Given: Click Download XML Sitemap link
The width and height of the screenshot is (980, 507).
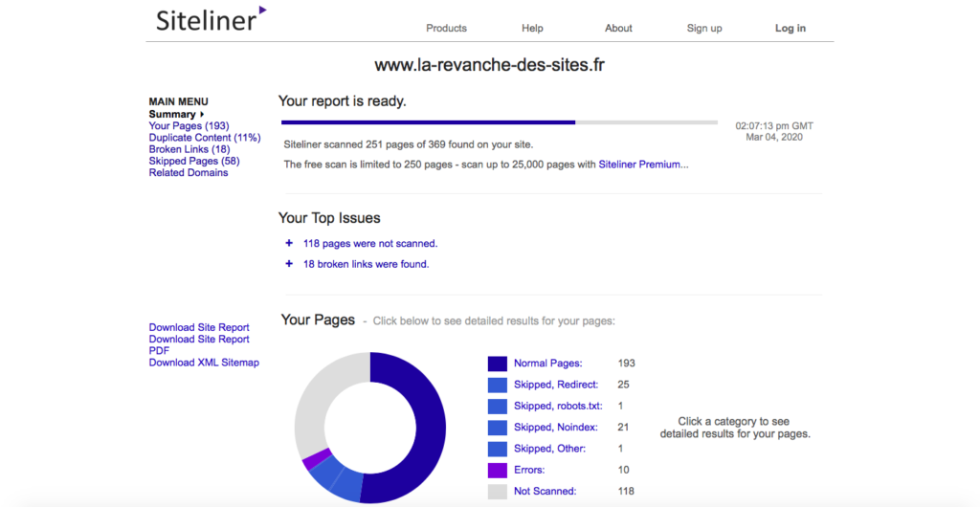Looking at the screenshot, I should 204,363.
